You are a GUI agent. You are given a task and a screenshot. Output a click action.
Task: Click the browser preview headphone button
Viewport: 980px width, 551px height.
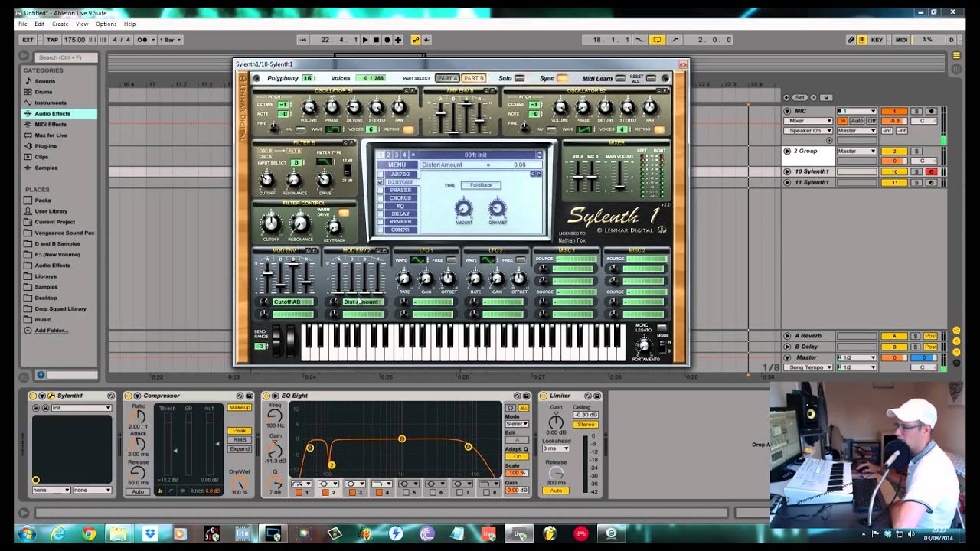41,375
